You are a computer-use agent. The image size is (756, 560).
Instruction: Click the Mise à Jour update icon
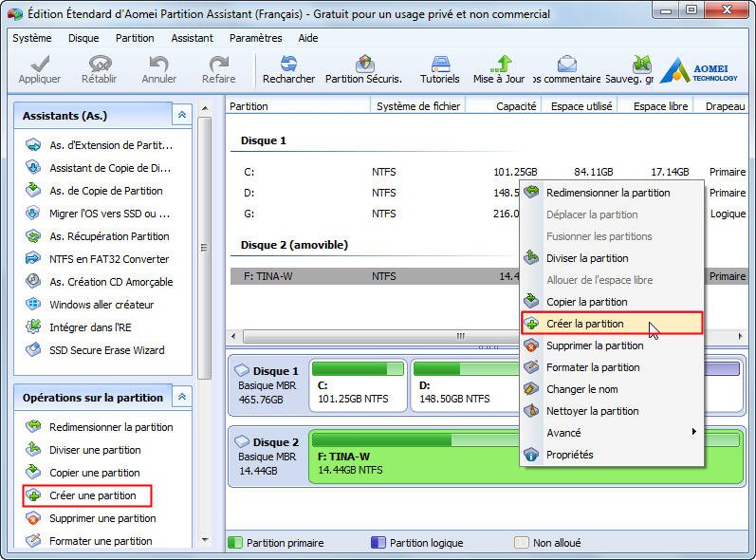[501, 64]
